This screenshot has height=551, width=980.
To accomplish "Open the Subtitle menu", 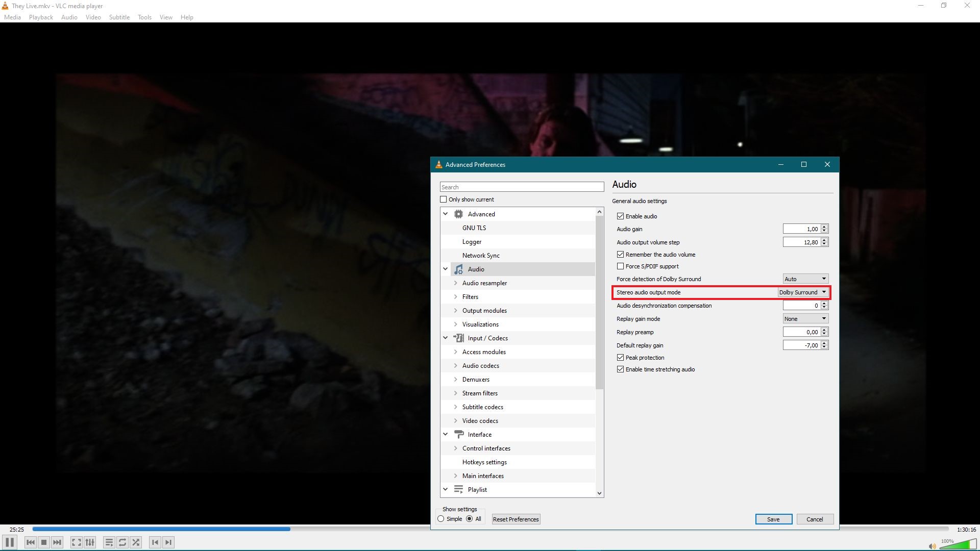I will (119, 17).
